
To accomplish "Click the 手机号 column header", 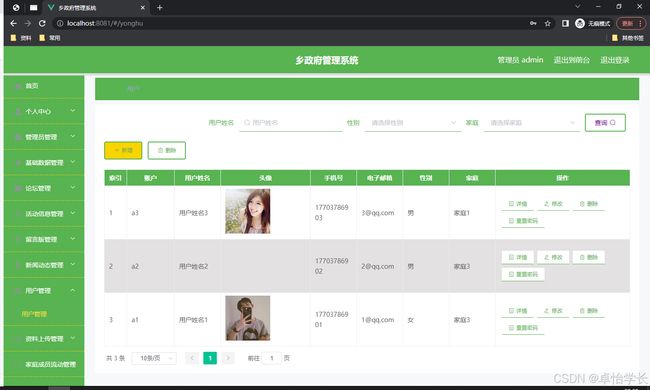I will (333, 178).
